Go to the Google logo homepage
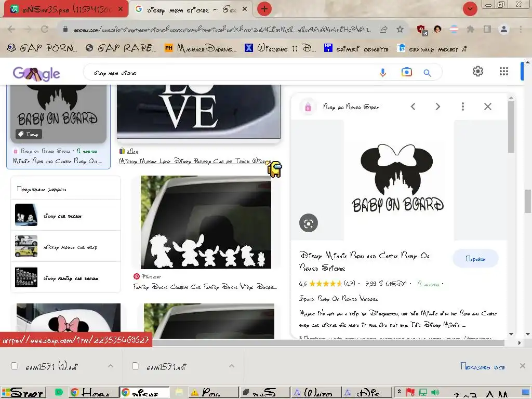Viewport: 532px width, 399px height. (x=36, y=74)
